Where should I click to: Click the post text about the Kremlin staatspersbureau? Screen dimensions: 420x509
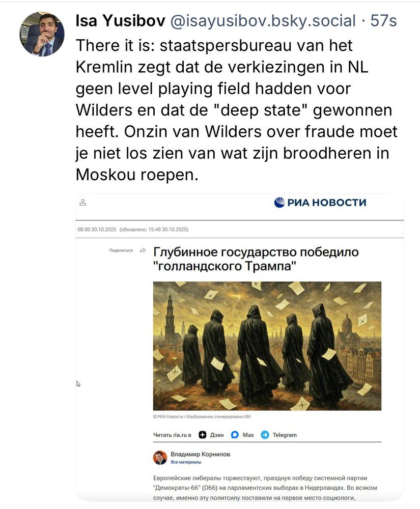(237, 110)
